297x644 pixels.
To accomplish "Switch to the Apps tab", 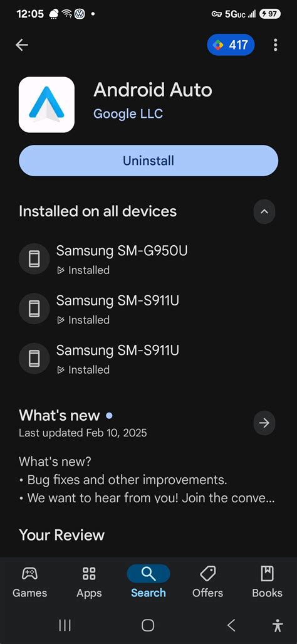I will click(89, 581).
